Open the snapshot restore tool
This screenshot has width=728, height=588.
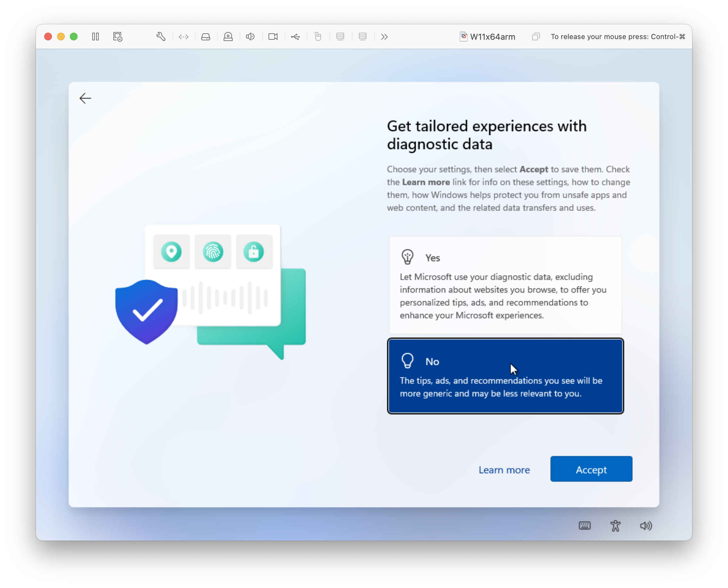click(117, 37)
